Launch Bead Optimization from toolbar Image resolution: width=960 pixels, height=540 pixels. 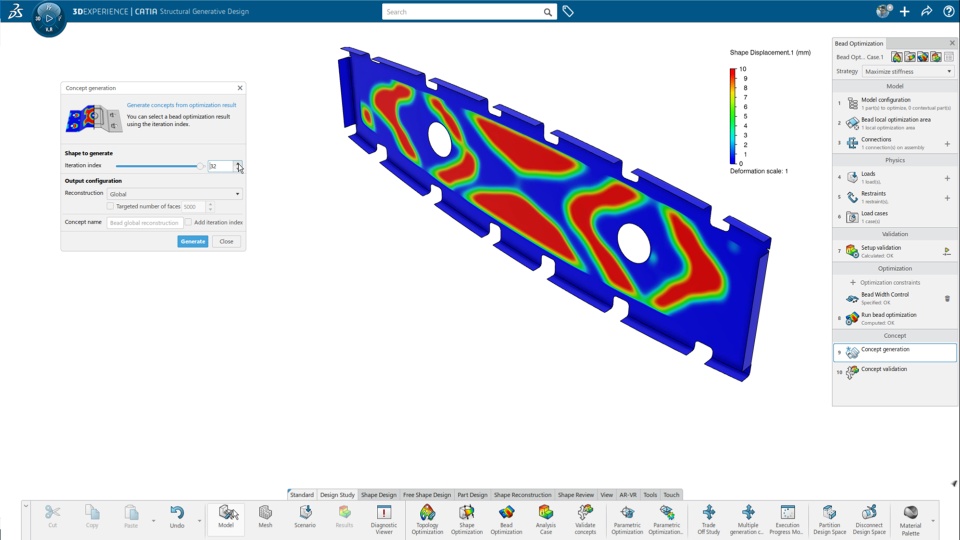click(506, 519)
